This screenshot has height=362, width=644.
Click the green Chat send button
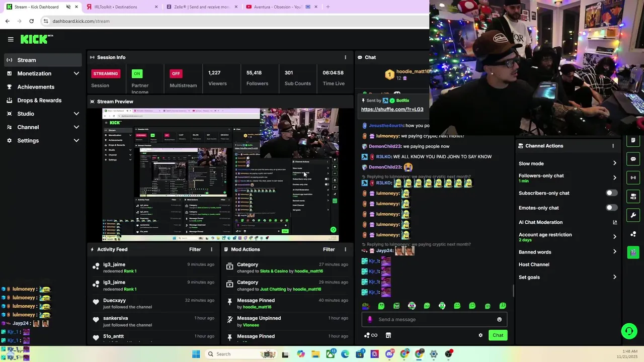498,335
